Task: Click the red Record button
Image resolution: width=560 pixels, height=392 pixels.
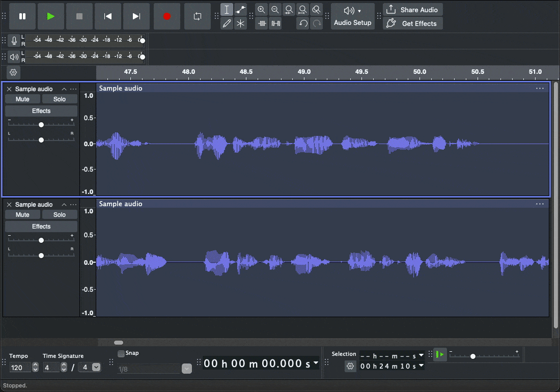Action: point(166,16)
